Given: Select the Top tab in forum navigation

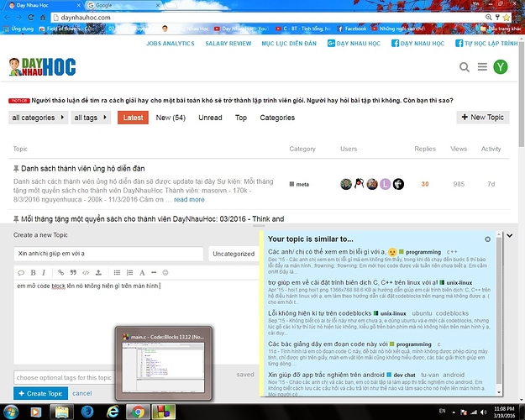Looking at the screenshot, I should point(241,118).
